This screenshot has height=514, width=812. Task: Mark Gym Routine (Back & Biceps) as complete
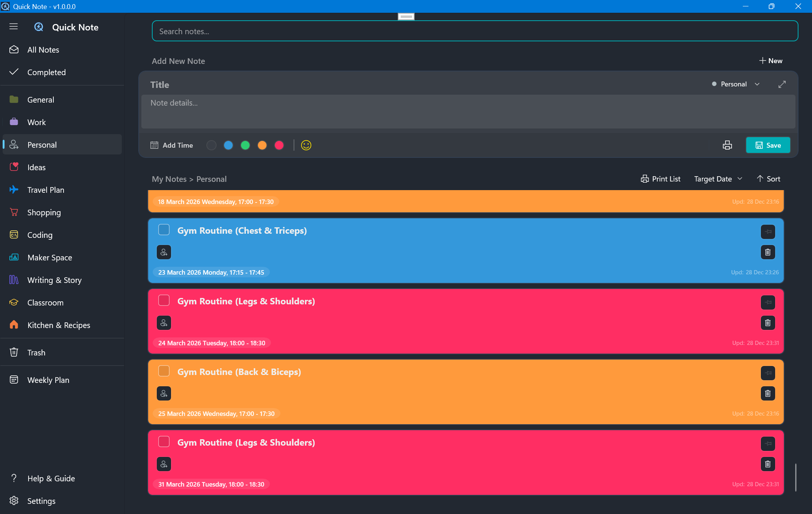click(164, 371)
